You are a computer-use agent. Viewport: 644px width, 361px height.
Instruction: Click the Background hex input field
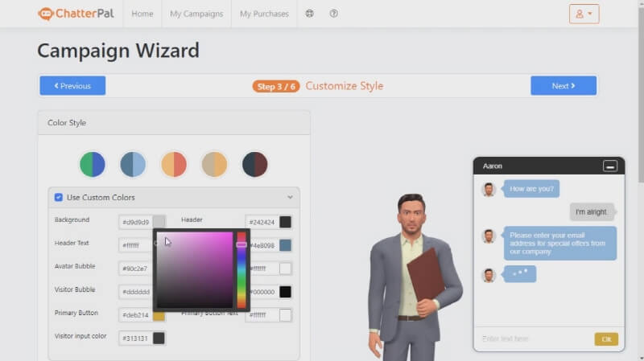[x=135, y=222]
